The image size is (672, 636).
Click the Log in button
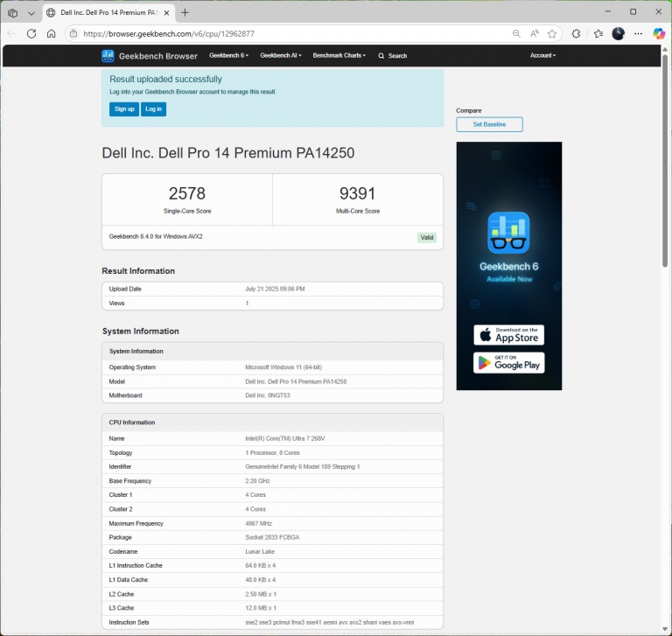[153, 109]
